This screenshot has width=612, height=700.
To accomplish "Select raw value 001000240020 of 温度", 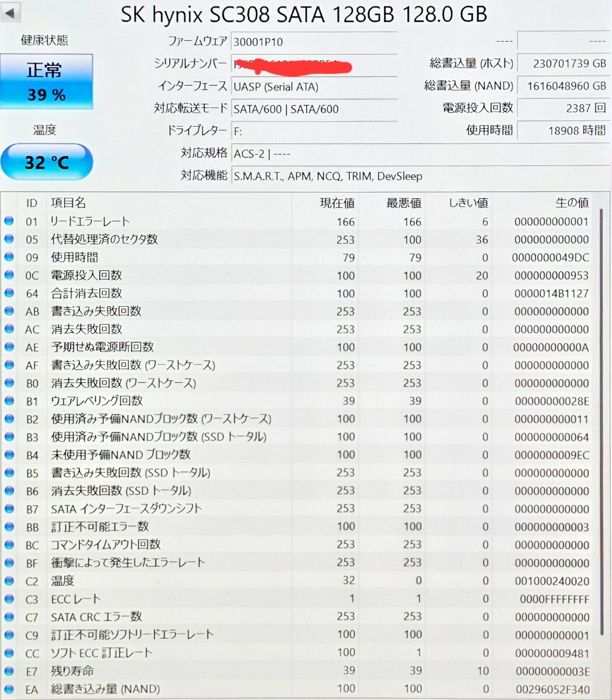I will click(552, 581).
